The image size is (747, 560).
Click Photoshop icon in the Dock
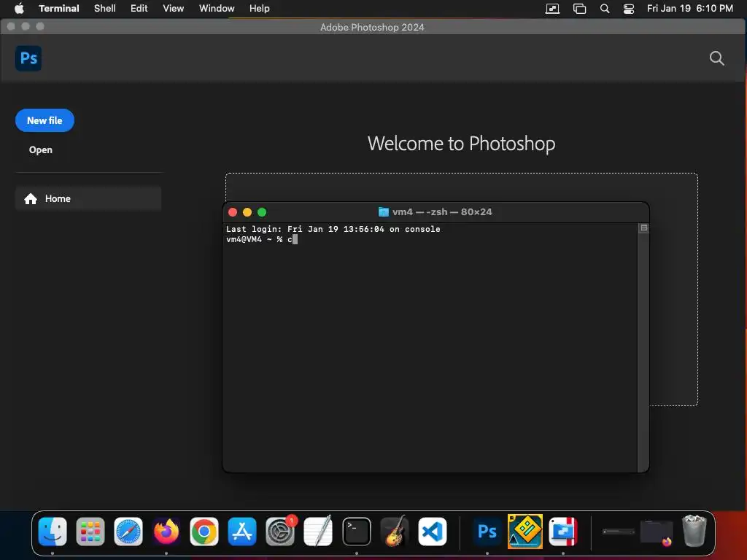coord(487,532)
